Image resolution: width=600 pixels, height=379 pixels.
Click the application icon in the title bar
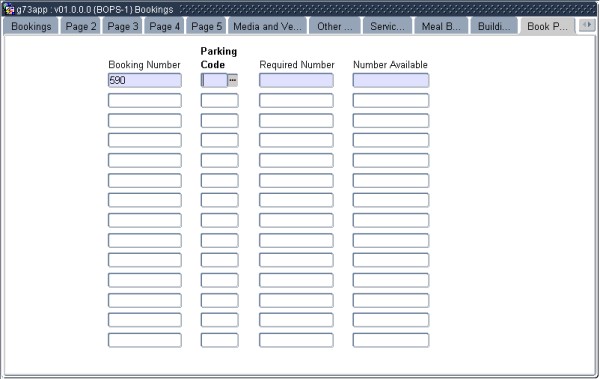tap(8, 9)
